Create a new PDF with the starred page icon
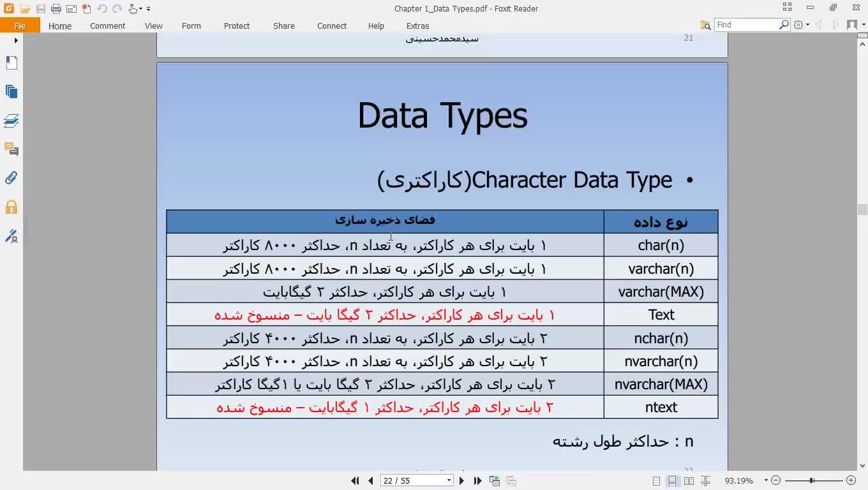Image resolution: width=868 pixels, height=490 pixels. (86, 9)
